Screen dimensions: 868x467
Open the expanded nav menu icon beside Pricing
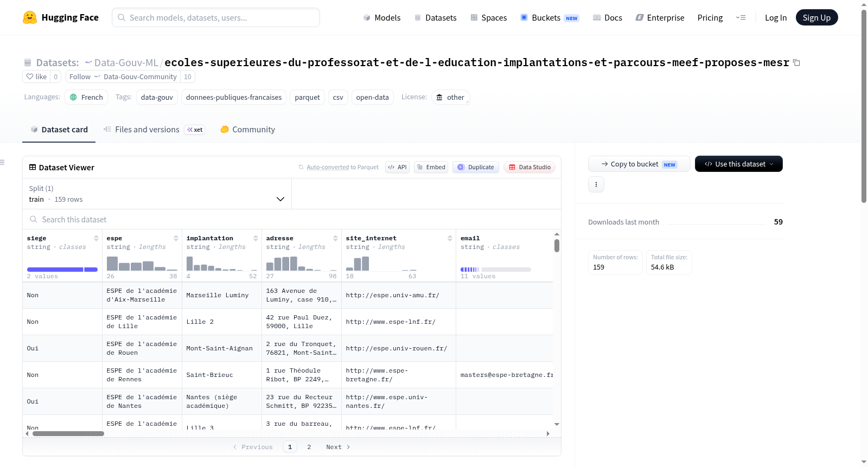coord(741,17)
